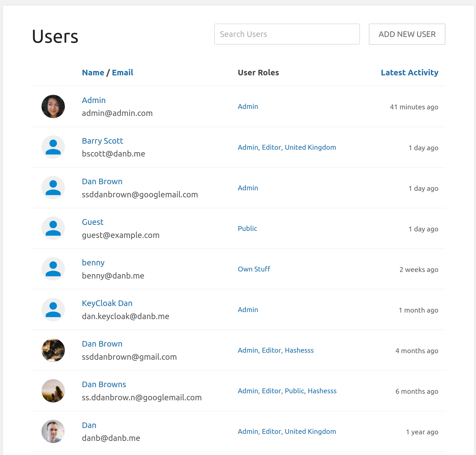Click the Hashesss role for Dan Brown
Screen dimensions: 476x455
(x=299, y=350)
